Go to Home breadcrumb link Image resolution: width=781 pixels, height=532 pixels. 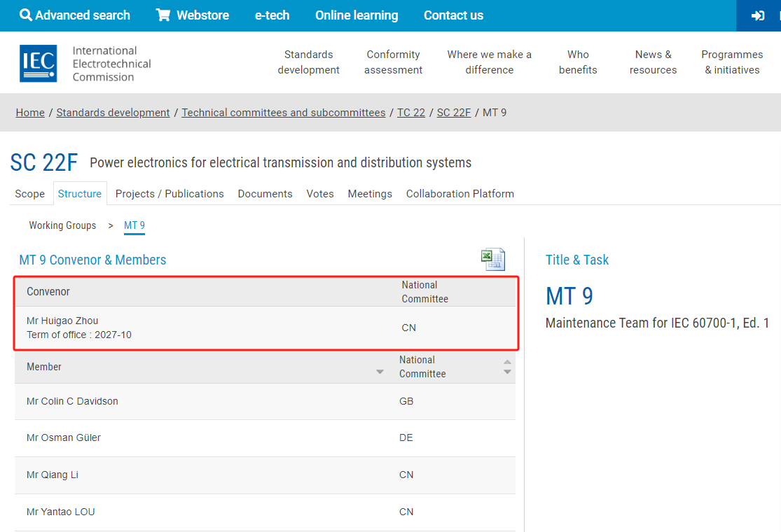click(30, 113)
